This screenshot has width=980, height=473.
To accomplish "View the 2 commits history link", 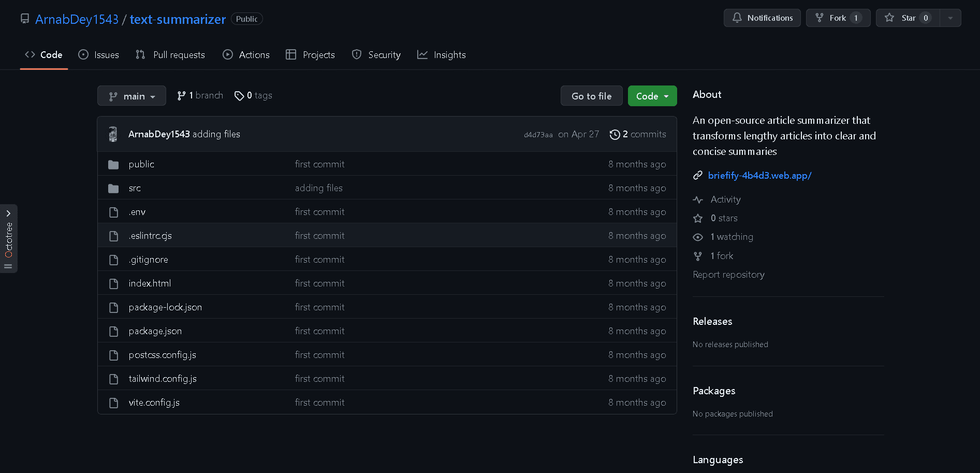I will click(638, 134).
